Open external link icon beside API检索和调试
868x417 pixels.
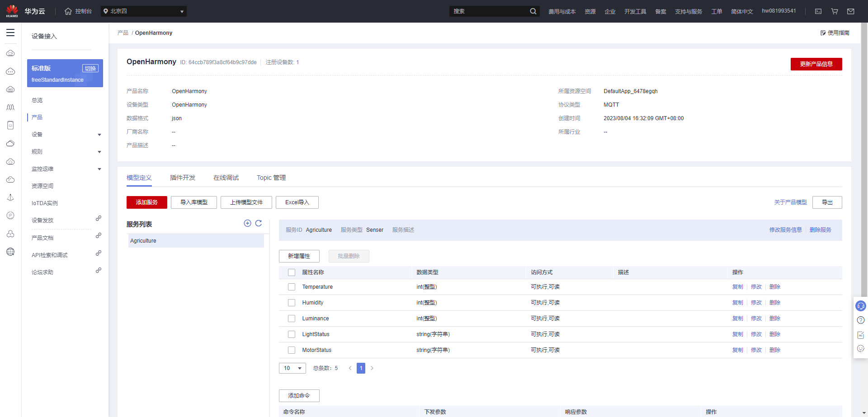(x=99, y=253)
